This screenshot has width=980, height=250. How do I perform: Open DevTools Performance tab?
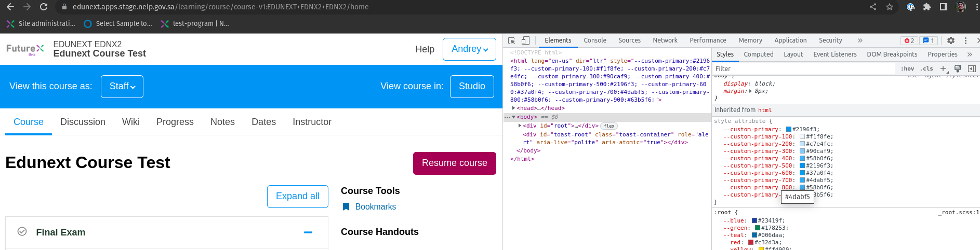pyautogui.click(x=708, y=40)
